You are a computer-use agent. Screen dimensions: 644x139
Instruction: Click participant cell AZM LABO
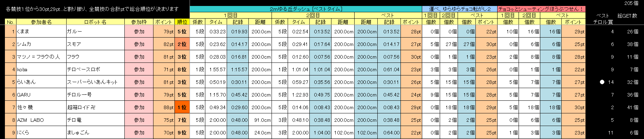point(41,120)
